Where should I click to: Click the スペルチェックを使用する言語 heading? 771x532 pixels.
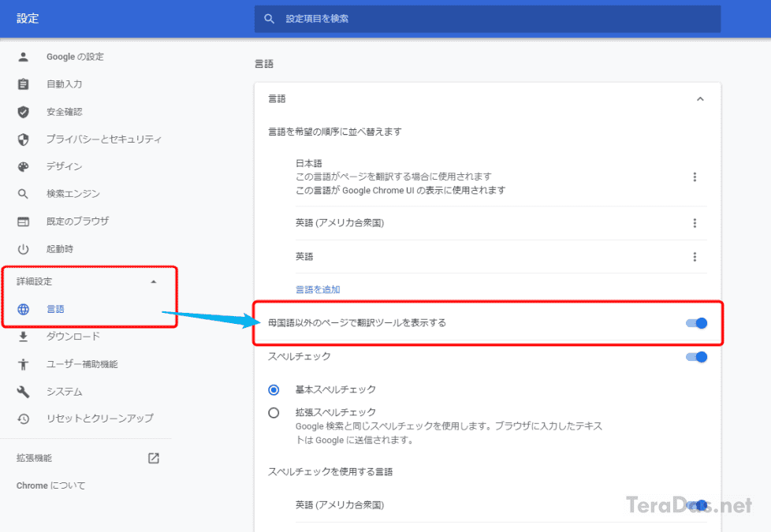click(x=330, y=472)
